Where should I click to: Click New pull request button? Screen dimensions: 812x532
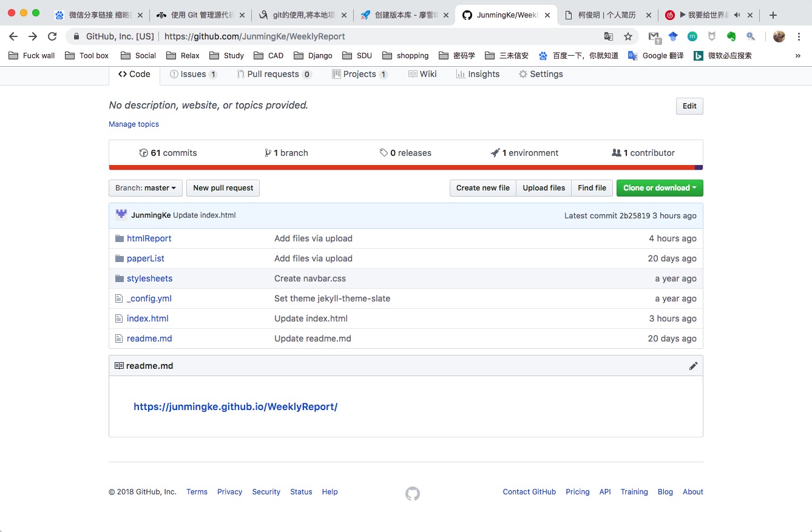(223, 188)
